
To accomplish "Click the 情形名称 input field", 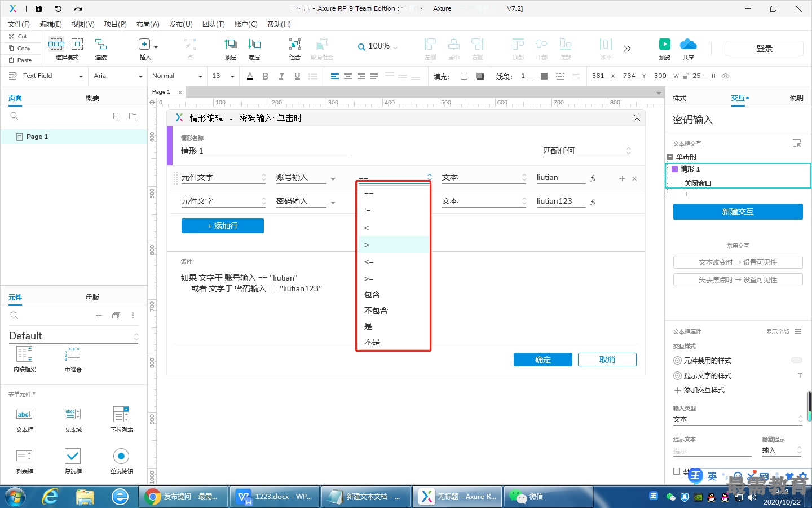I will pos(265,151).
